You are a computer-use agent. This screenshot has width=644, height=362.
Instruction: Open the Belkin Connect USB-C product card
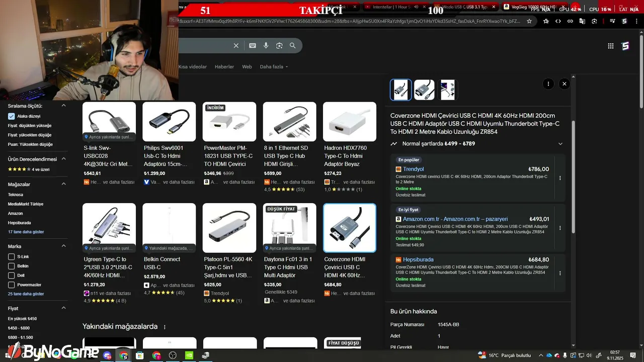(x=169, y=249)
